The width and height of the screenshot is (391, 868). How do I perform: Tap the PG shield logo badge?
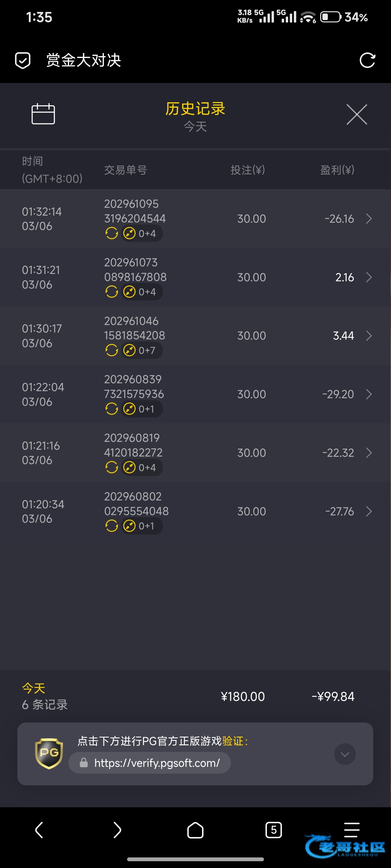click(x=49, y=754)
